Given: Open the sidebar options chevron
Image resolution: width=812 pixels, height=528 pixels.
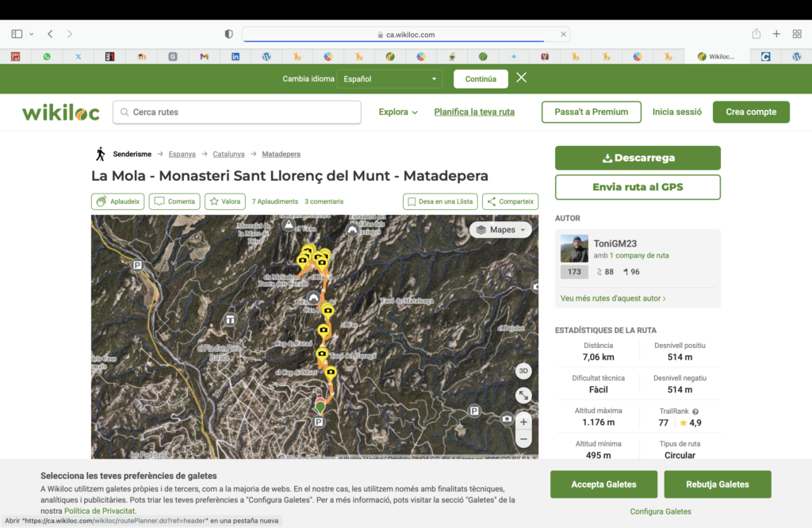Looking at the screenshot, I should [32, 34].
